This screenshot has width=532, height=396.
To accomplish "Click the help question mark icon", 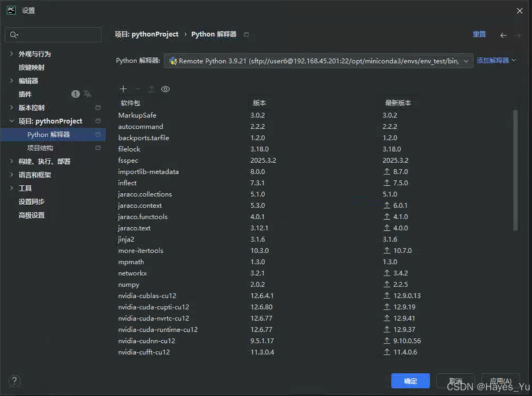I will coord(15,381).
